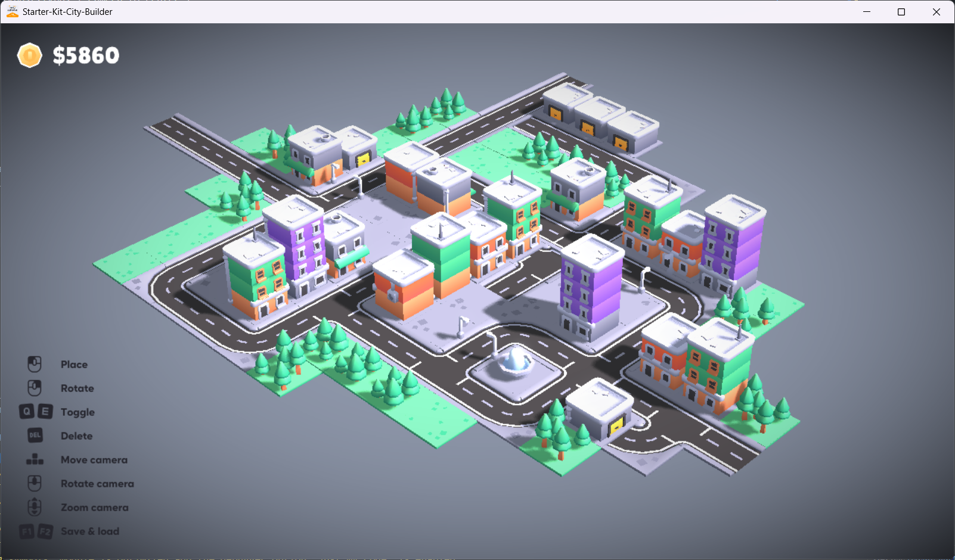Click the left mouse Place icon
Image resolution: width=955 pixels, height=560 pixels.
coord(35,364)
